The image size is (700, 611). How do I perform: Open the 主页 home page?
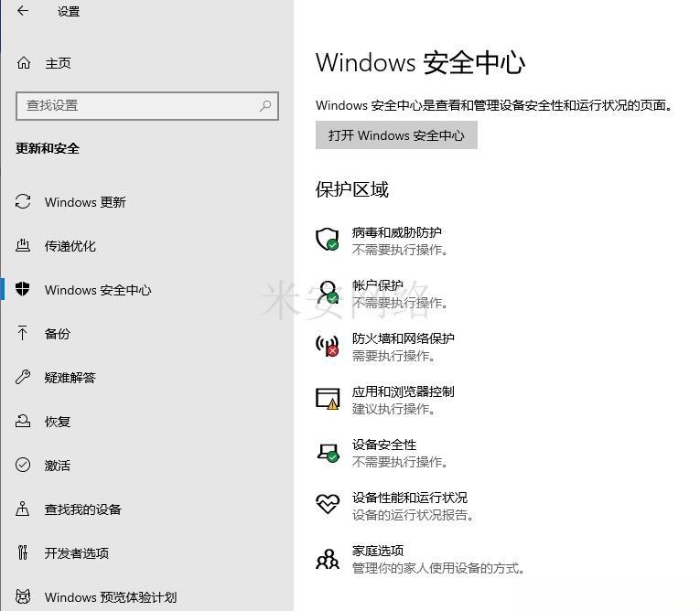pyautogui.click(x=58, y=63)
